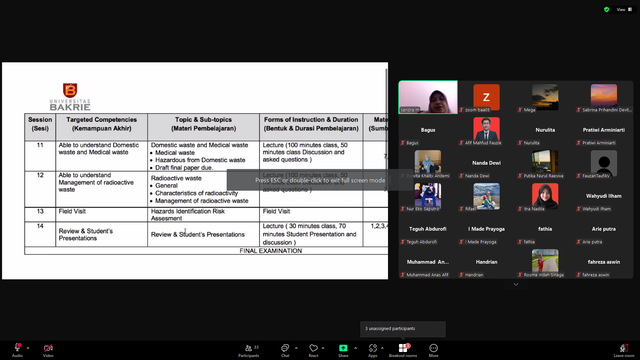Select the Nurulita participant tile
This screenshot has width=640, height=360.
click(x=545, y=130)
